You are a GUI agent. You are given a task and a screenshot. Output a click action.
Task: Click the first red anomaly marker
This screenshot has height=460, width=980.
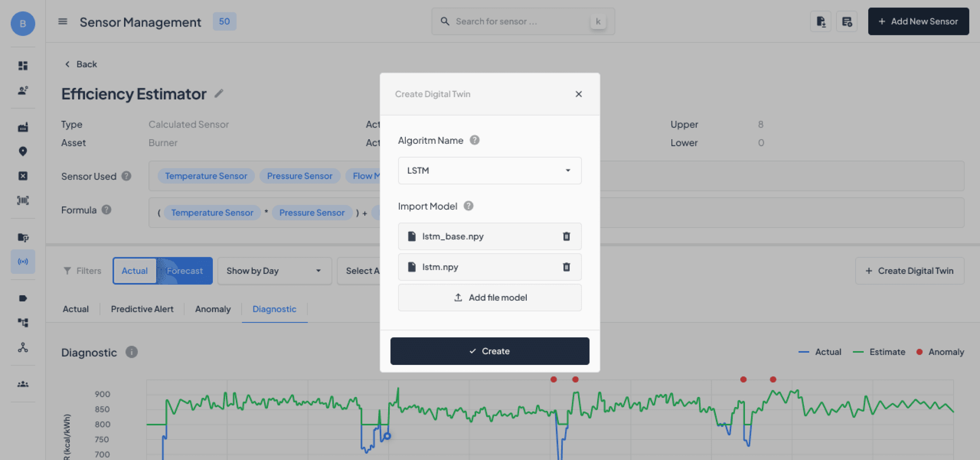coord(554,379)
